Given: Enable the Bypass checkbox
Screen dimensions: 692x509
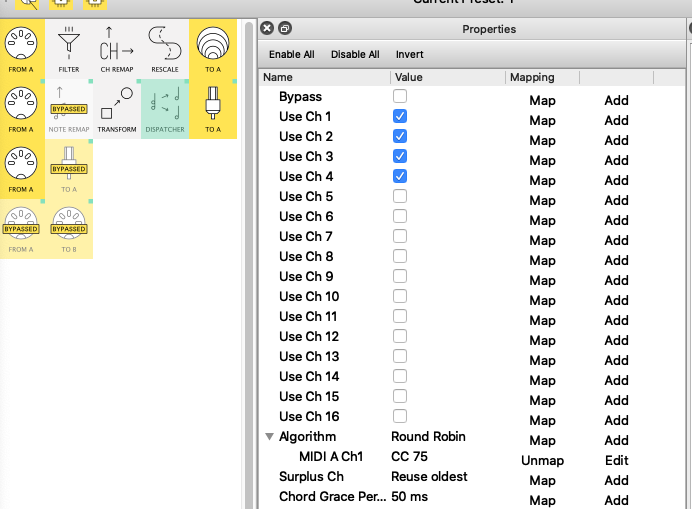Looking at the screenshot, I should click(x=400, y=97).
